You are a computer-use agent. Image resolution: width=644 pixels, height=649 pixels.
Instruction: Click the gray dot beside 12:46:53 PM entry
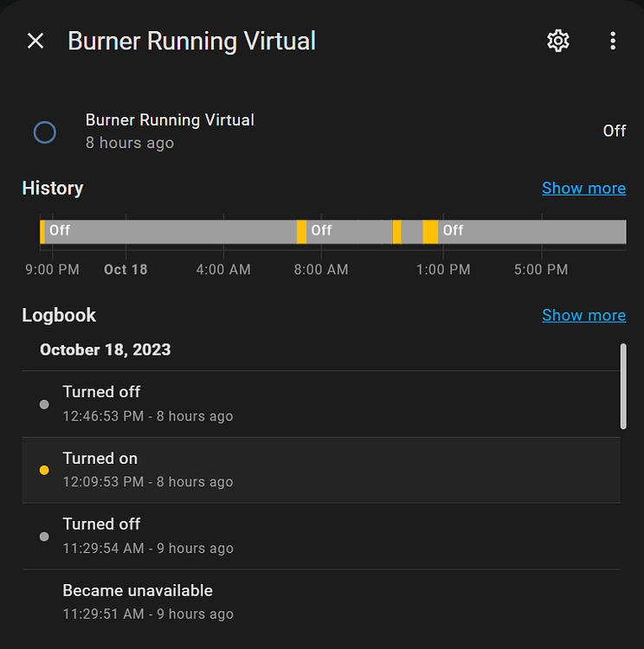tap(44, 404)
